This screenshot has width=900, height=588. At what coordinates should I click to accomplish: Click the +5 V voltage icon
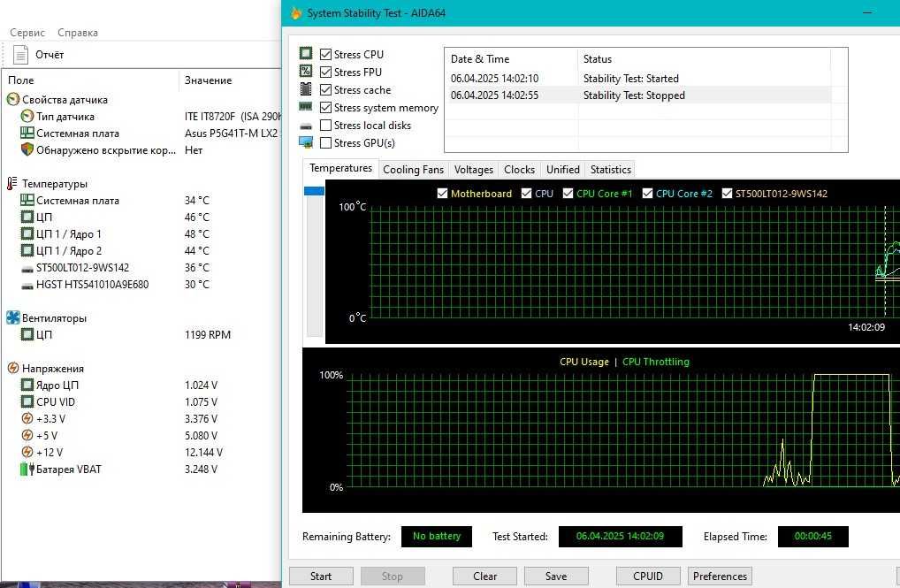(27, 435)
